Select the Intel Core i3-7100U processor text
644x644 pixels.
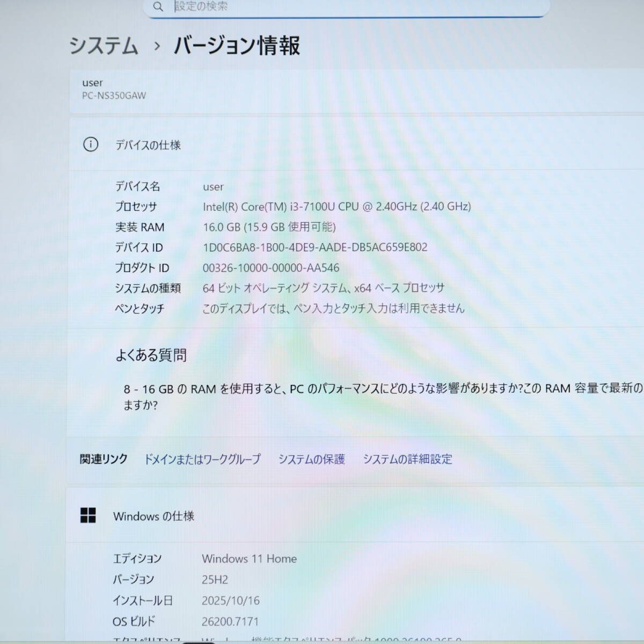click(336, 207)
